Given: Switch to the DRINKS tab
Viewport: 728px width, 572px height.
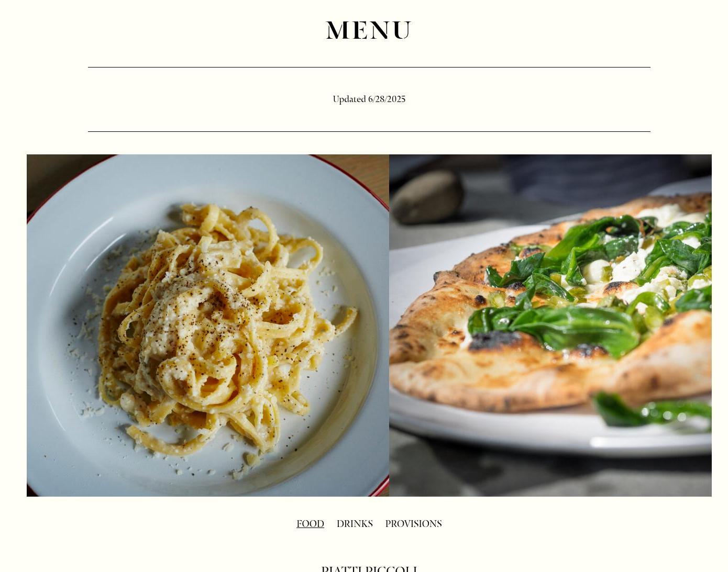Looking at the screenshot, I should (x=355, y=524).
